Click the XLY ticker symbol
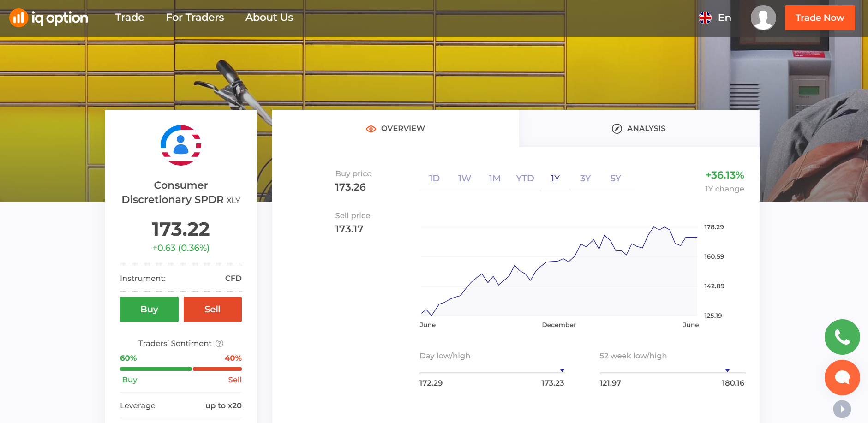The height and width of the screenshot is (423, 868). (233, 200)
